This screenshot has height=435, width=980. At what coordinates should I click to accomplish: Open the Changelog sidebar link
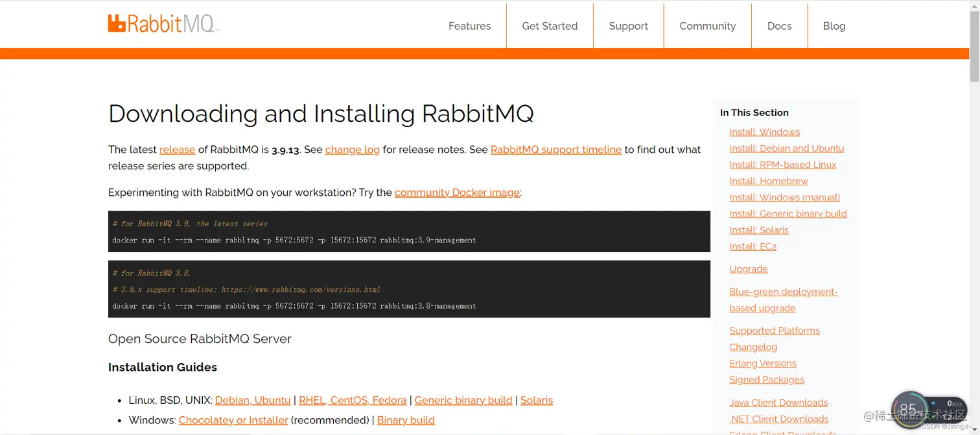[x=753, y=347]
